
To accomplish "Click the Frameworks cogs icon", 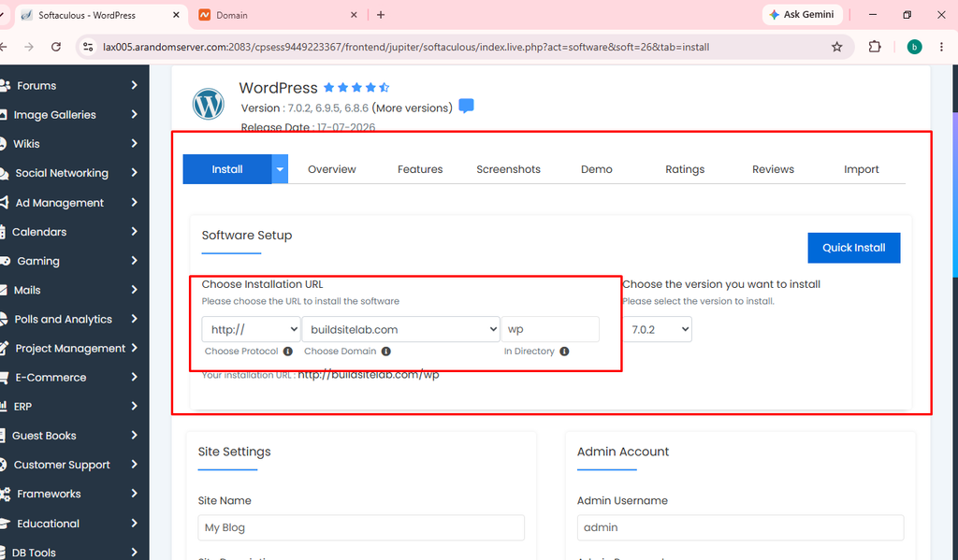I will 5,494.
